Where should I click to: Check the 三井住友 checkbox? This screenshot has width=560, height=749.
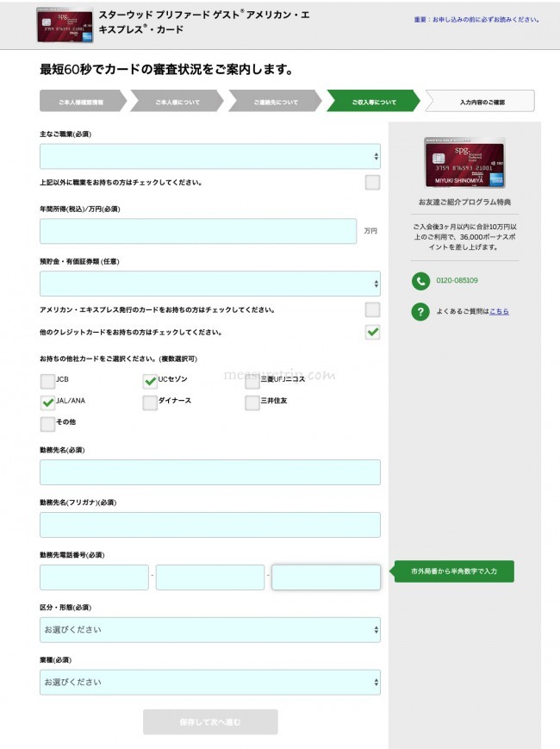coord(252,403)
